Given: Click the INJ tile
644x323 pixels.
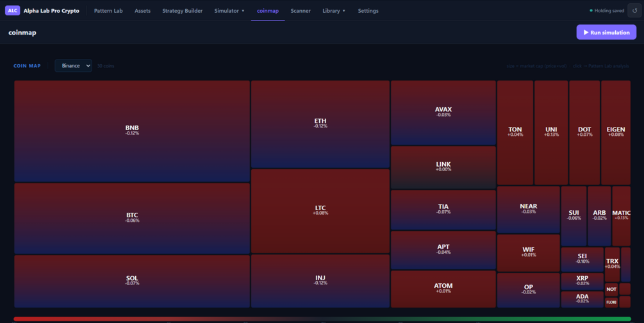Looking at the screenshot, I should (x=320, y=281).
